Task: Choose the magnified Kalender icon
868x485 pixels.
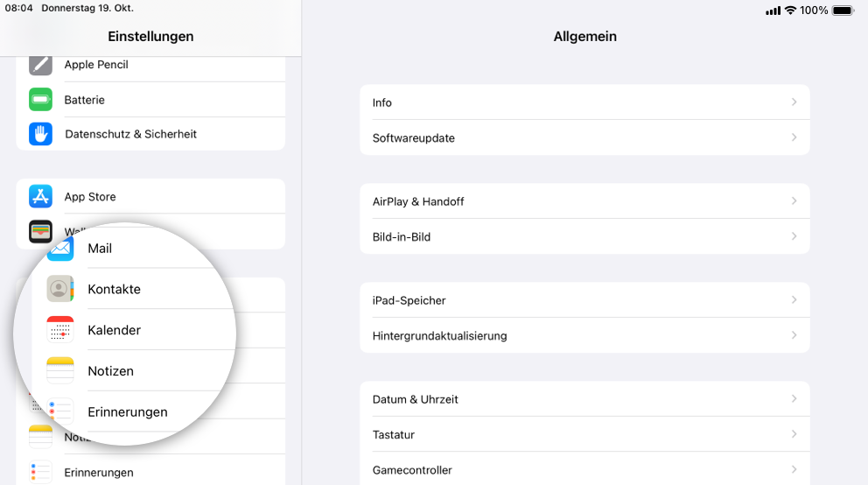Action: pos(59,329)
